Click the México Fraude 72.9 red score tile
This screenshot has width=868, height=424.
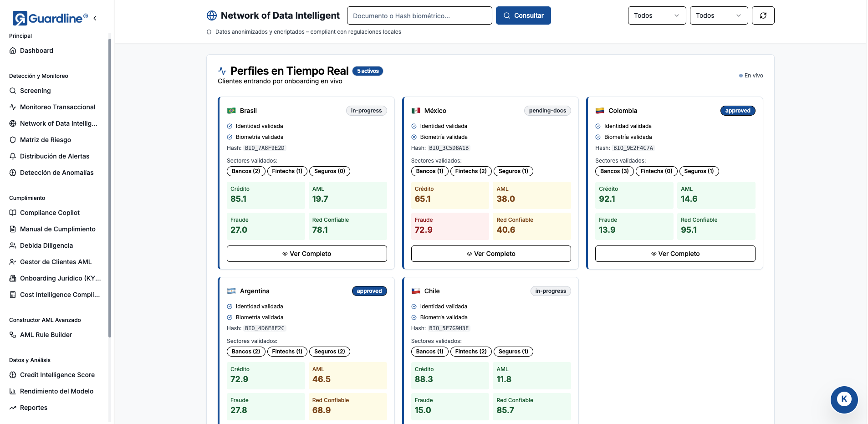coord(449,226)
